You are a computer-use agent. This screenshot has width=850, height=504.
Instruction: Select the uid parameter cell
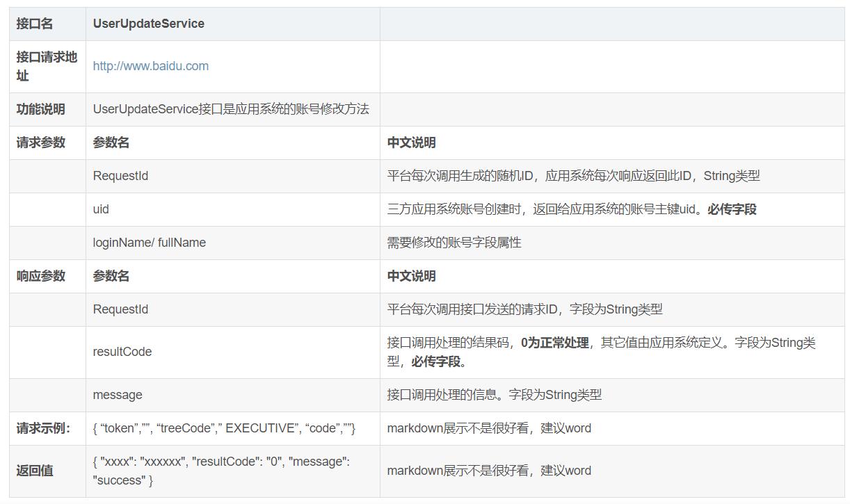tap(101, 209)
